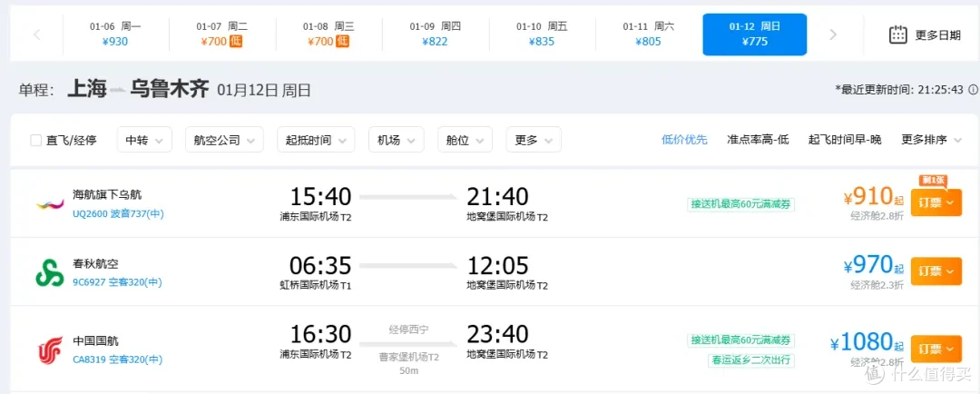Image resolution: width=980 pixels, height=394 pixels.
Task: Click 曹家堡机场T2 stopover airport
Action: tap(408, 357)
